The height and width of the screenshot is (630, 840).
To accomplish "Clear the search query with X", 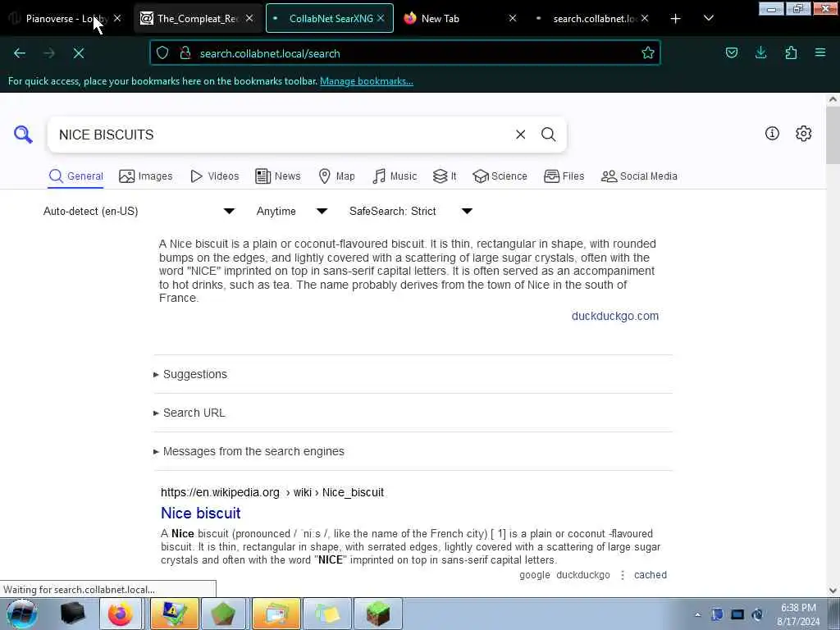I will coord(520,135).
